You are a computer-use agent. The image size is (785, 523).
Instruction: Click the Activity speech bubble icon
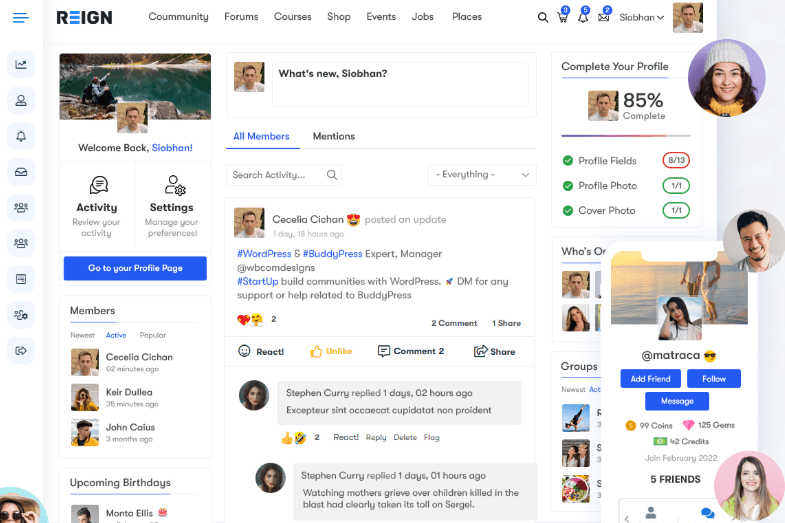(x=99, y=185)
